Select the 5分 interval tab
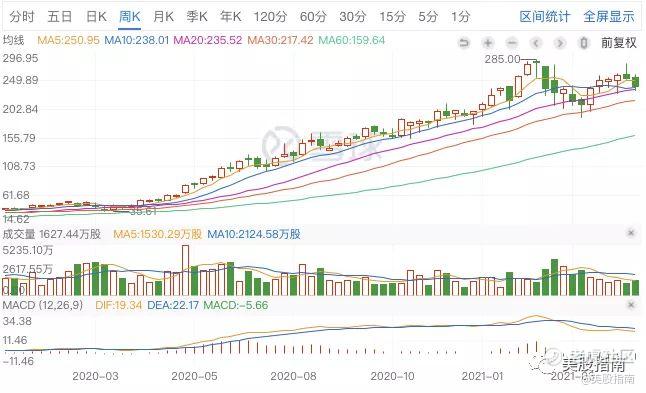Viewport: 646px width, 393px height. pyautogui.click(x=428, y=17)
